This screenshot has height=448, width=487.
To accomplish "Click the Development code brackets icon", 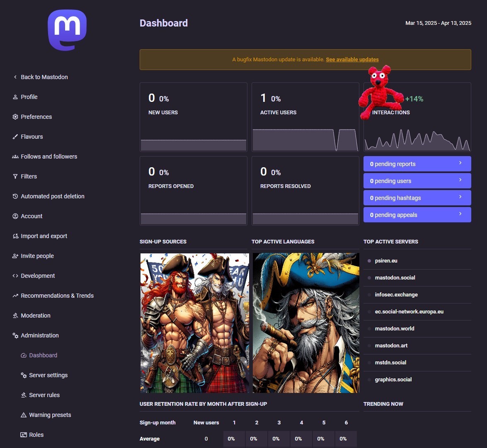I will pyautogui.click(x=15, y=275).
